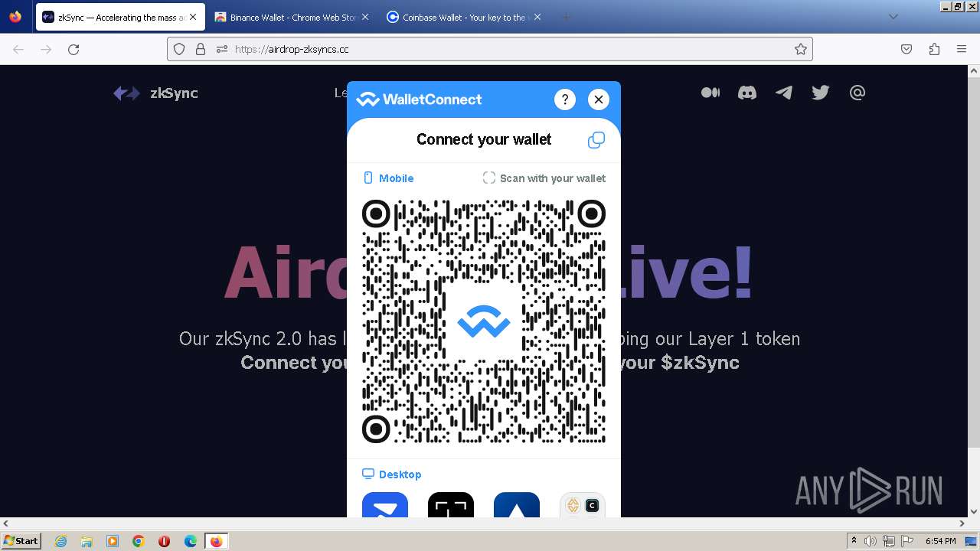Screen dimensions: 980x551
Task: Click the 6:54 PM clock
Action: point(940,541)
